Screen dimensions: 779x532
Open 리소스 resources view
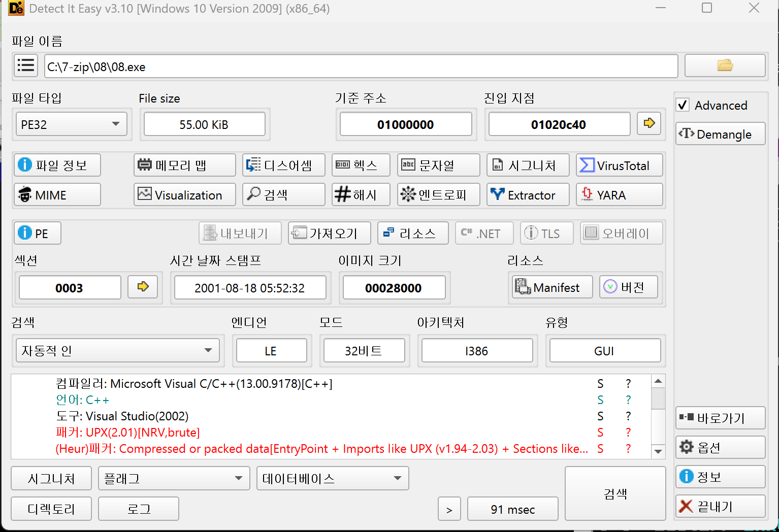click(413, 234)
